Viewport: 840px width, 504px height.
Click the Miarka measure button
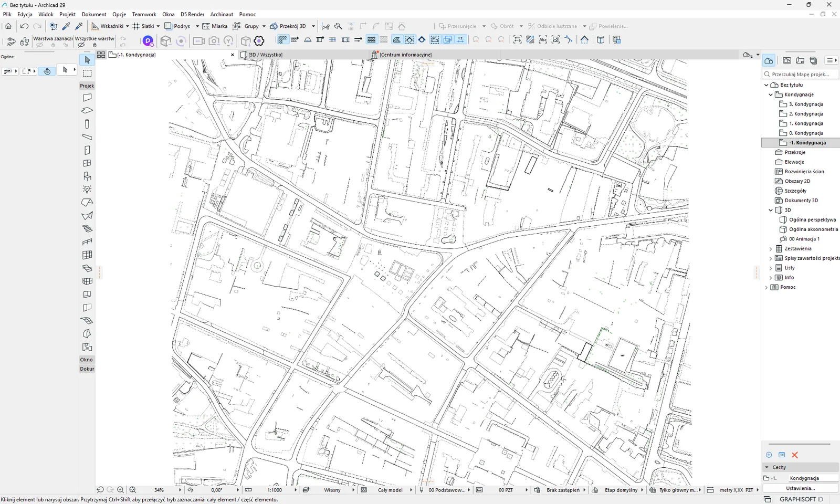pos(215,26)
